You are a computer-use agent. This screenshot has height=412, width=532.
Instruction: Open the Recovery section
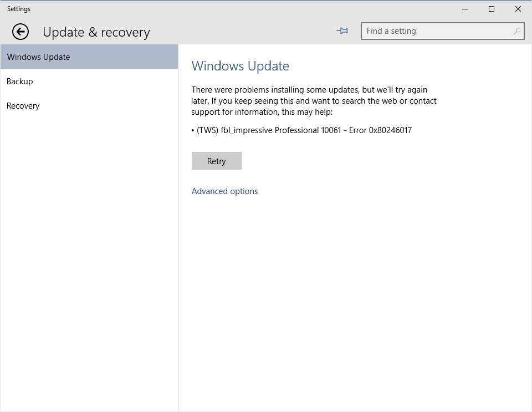coord(89,106)
